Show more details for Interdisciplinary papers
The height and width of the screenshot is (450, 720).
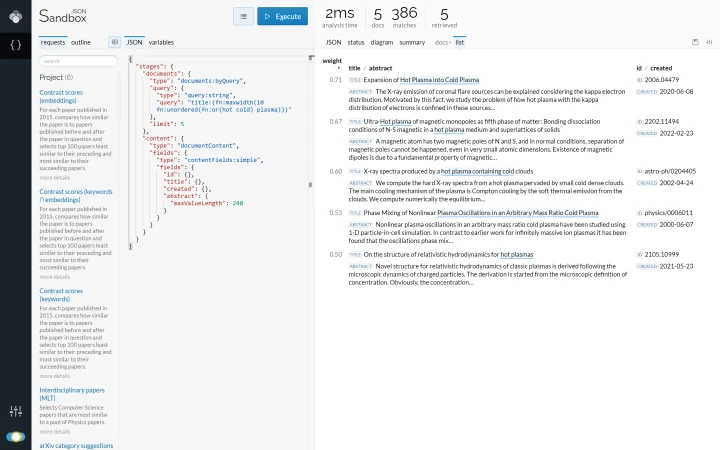coord(55,432)
